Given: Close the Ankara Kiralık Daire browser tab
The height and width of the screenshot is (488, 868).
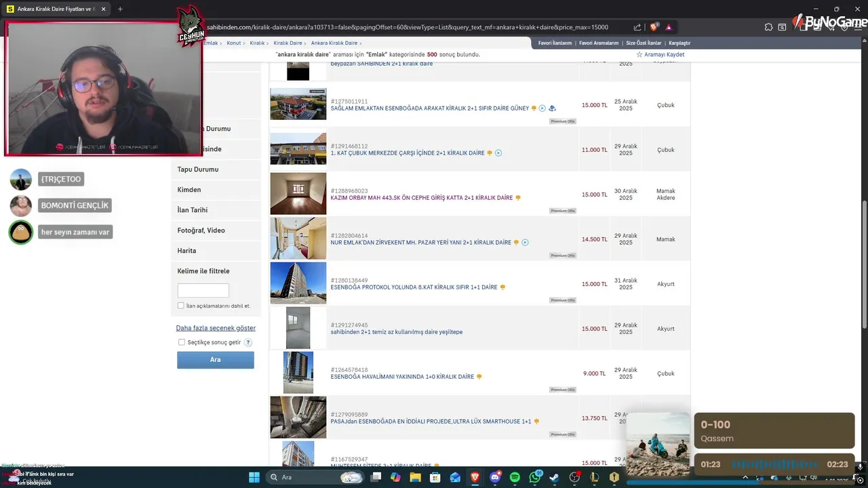Looking at the screenshot, I should coord(103,9).
